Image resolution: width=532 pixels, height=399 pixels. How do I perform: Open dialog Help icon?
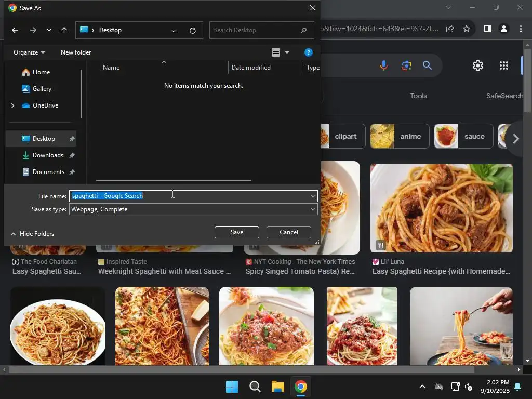coord(308,52)
